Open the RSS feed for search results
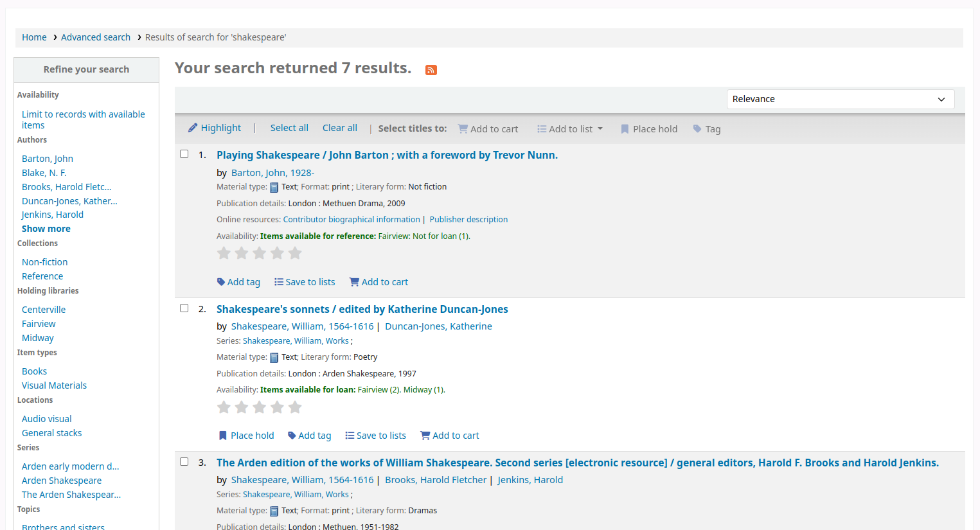980x530 pixels. (x=431, y=70)
